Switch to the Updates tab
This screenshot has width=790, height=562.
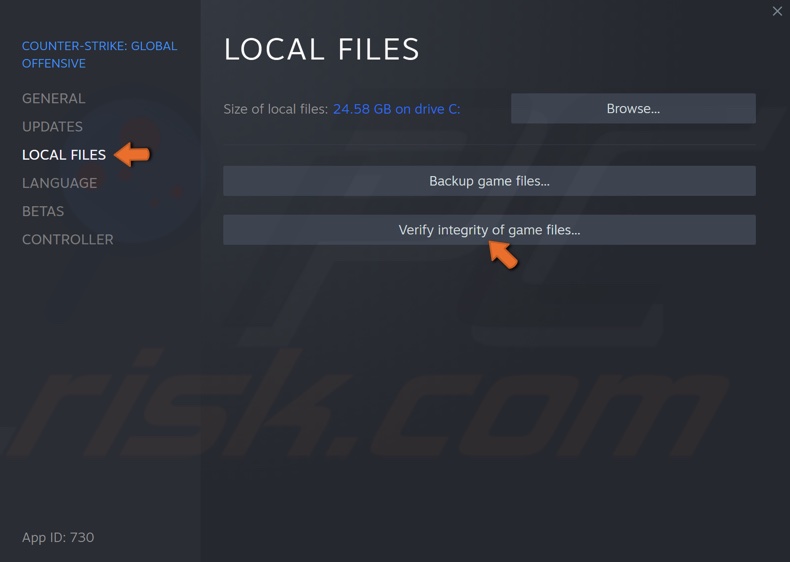(x=52, y=127)
